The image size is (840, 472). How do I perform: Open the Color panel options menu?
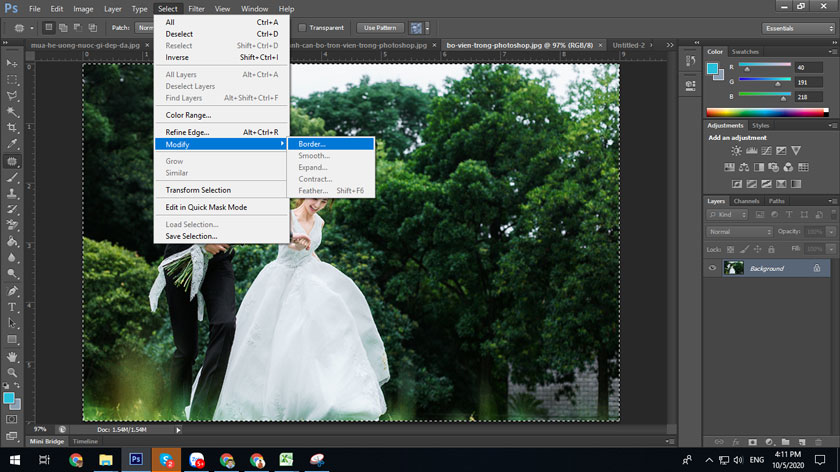pyautogui.click(x=832, y=52)
